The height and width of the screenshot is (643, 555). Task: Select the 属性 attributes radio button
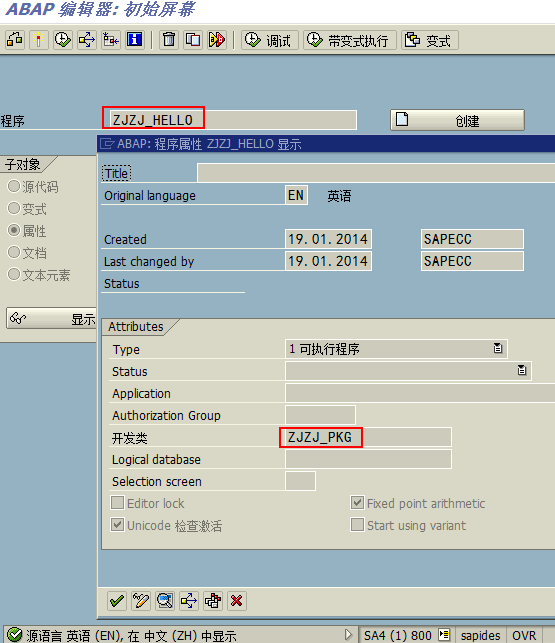point(14,230)
